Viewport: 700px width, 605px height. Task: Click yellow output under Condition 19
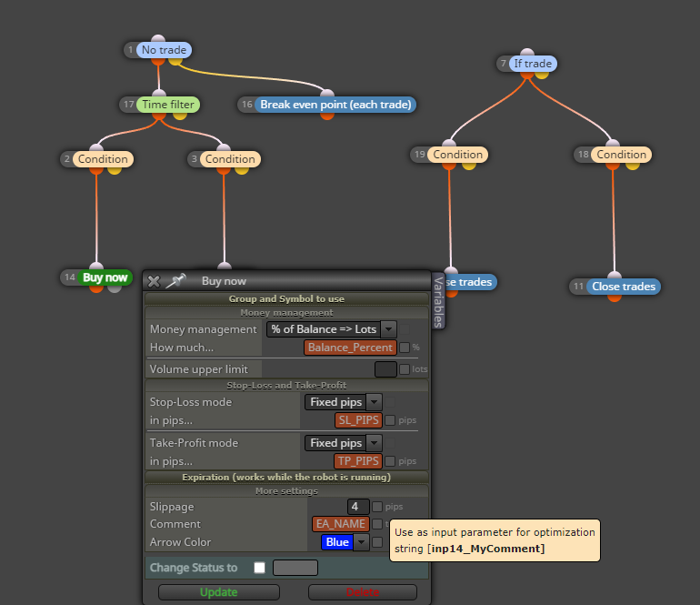click(x=469, y=166)
